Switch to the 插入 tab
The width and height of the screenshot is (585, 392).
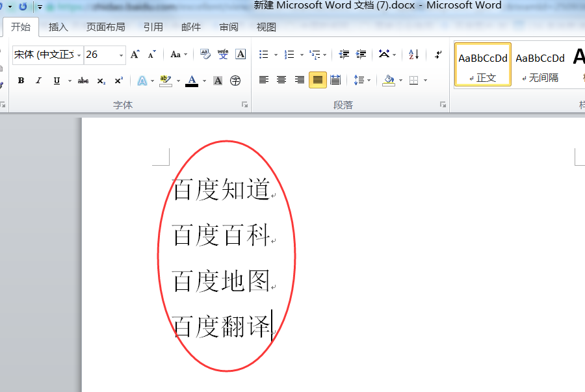click(58, 27)
